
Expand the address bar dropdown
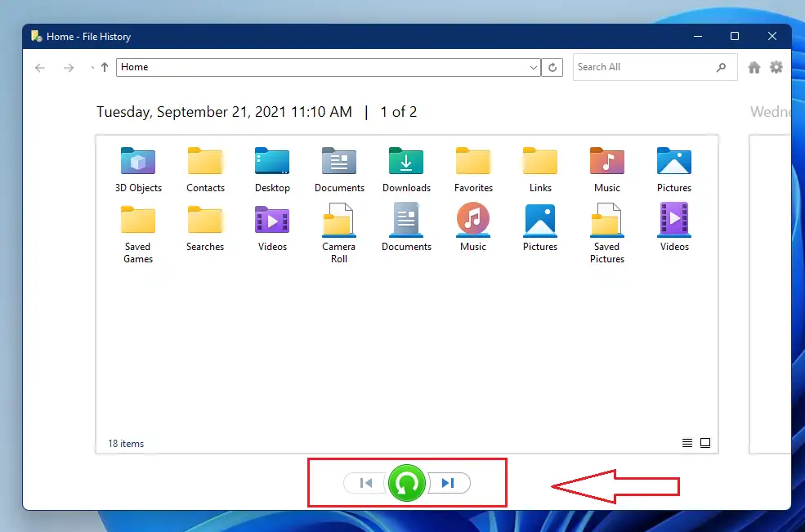point(534,67)
